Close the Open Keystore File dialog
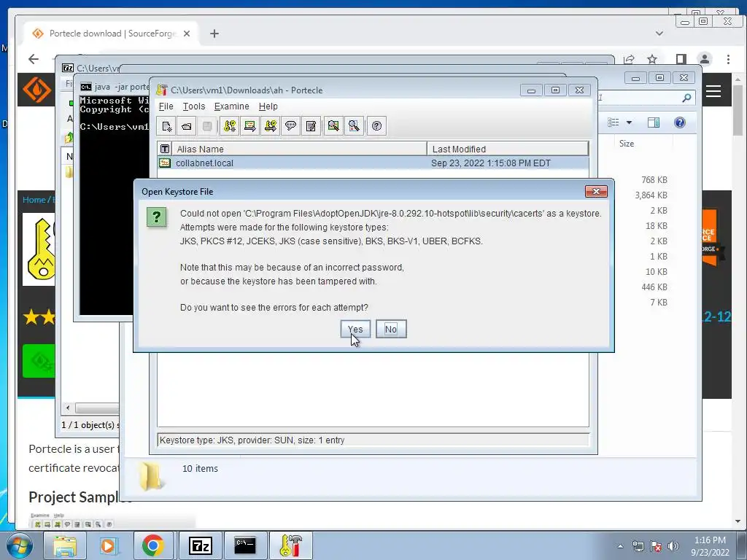This screenshot has width=747, height=560. coord(596,192)
